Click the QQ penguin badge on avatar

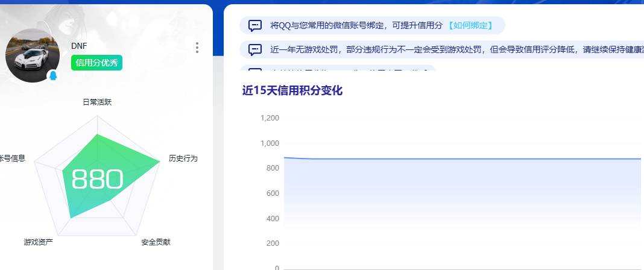click(x=53, y=75)
